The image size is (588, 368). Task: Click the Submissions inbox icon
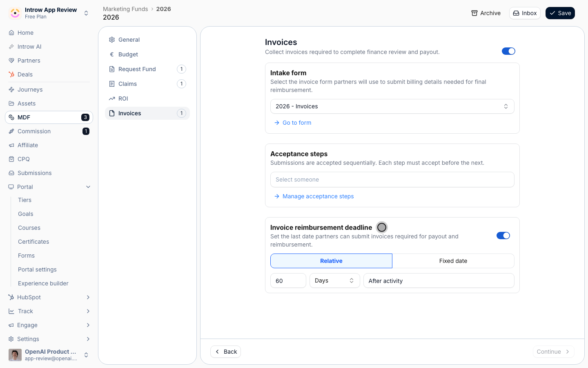click(x=11, y=173)
